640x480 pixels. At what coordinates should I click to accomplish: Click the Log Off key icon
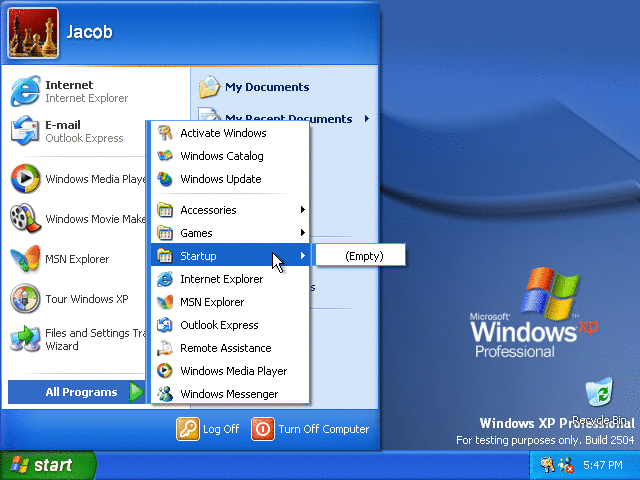(x=188, y=429)
